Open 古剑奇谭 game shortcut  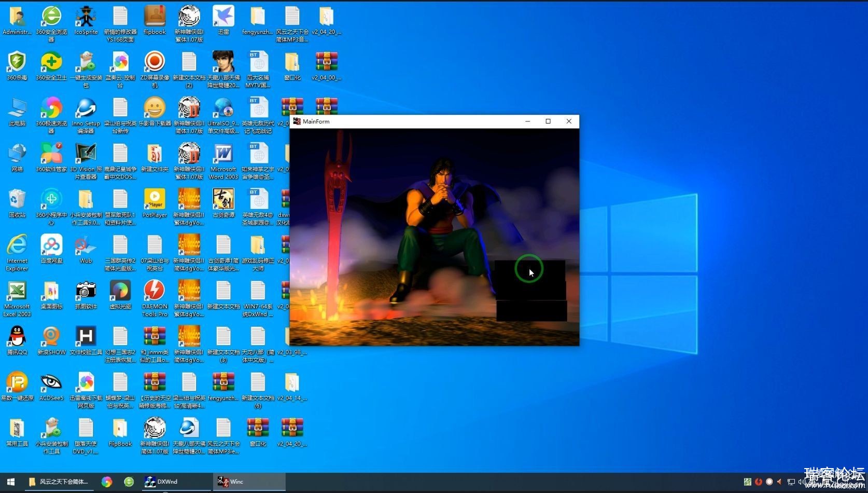pos(223,203)
